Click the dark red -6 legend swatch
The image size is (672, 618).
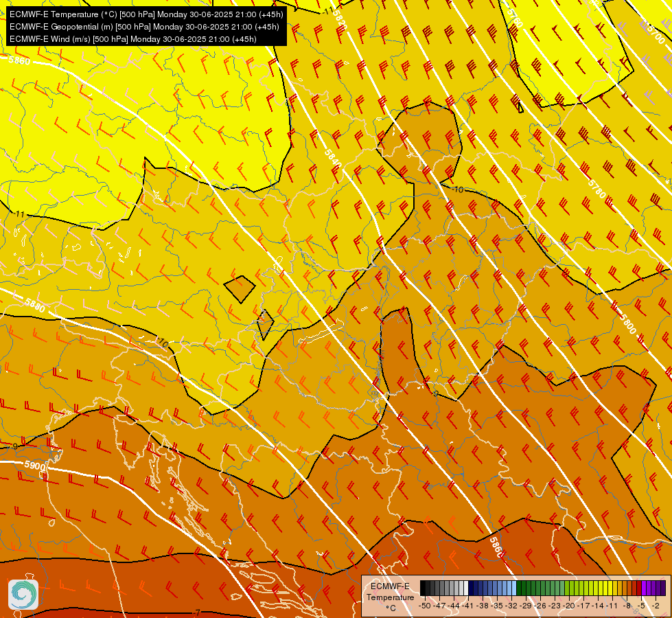[639, 588]
